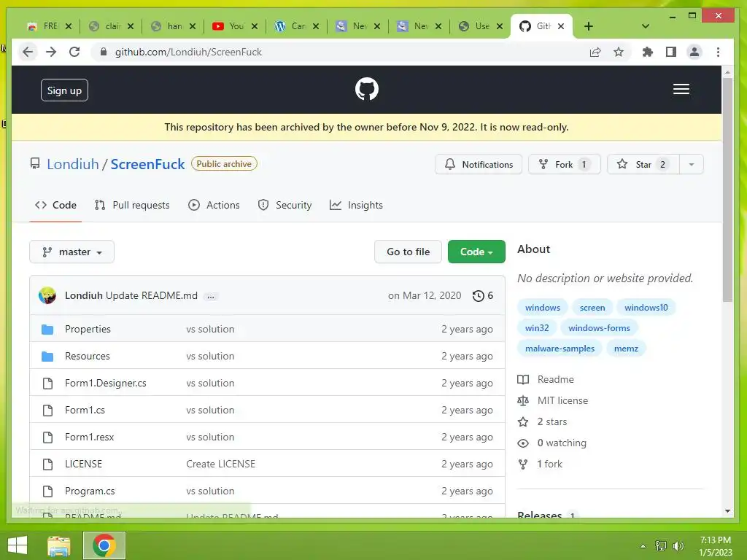Image resolution: width=747 pixels, height=560 pixels.
Task: Star the repository with Star button
Action: (x=643, y=164)
